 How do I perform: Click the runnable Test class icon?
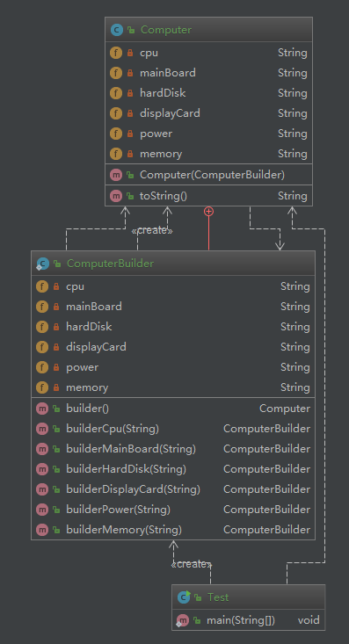184,597
